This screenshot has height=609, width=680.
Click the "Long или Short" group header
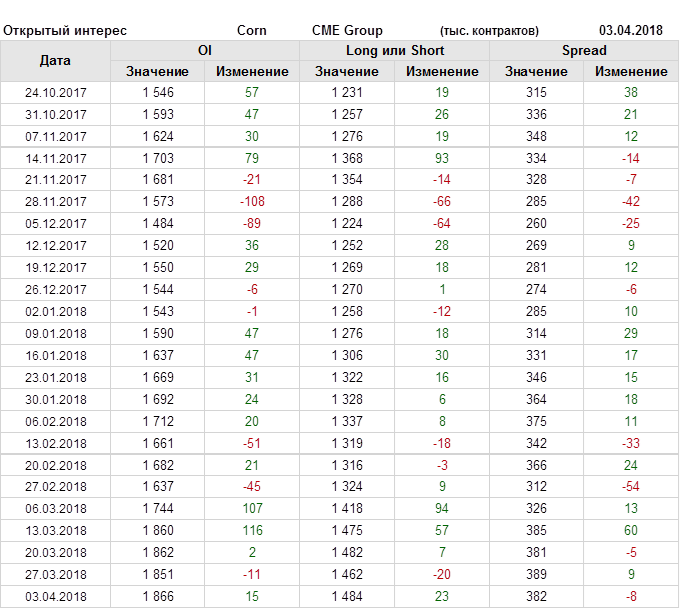[x=395, y=50]
